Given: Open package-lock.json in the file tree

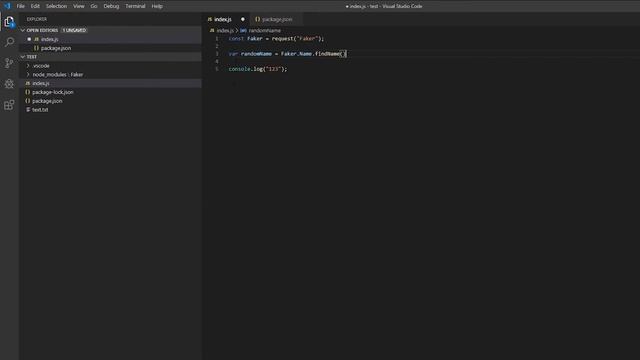Looking at the screenshot, I should coord(110,92).
